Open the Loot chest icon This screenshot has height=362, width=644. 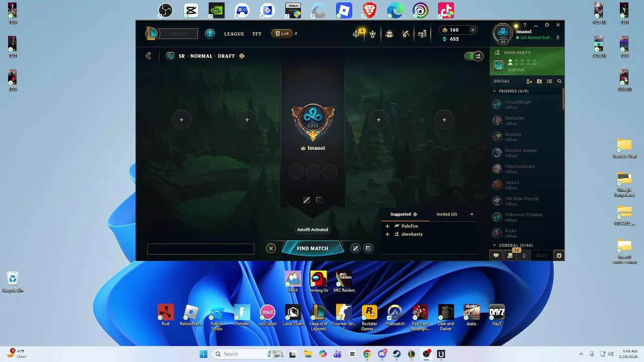[x=389, y=34]
